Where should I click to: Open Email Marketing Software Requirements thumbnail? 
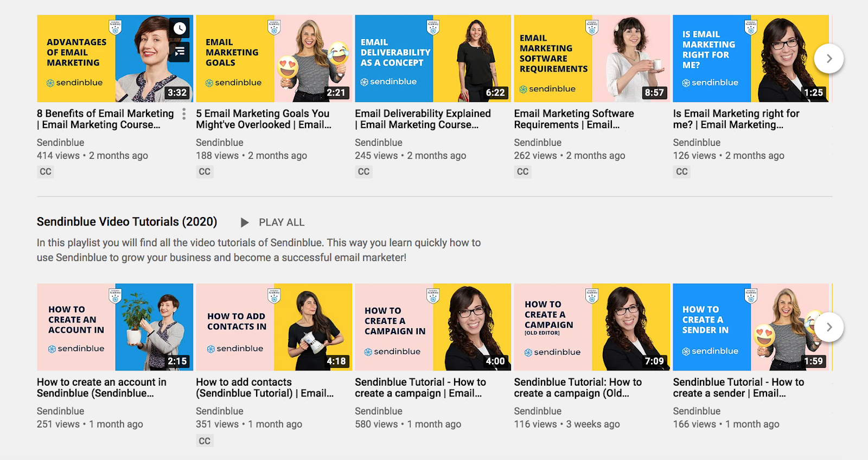(592, 59)
